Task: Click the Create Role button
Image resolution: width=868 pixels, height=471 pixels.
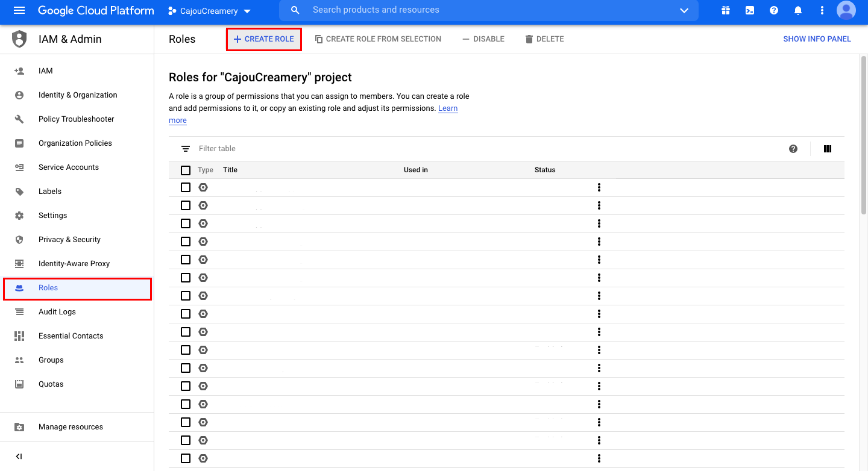Action: pyautogui.click(x=264, y=39)
